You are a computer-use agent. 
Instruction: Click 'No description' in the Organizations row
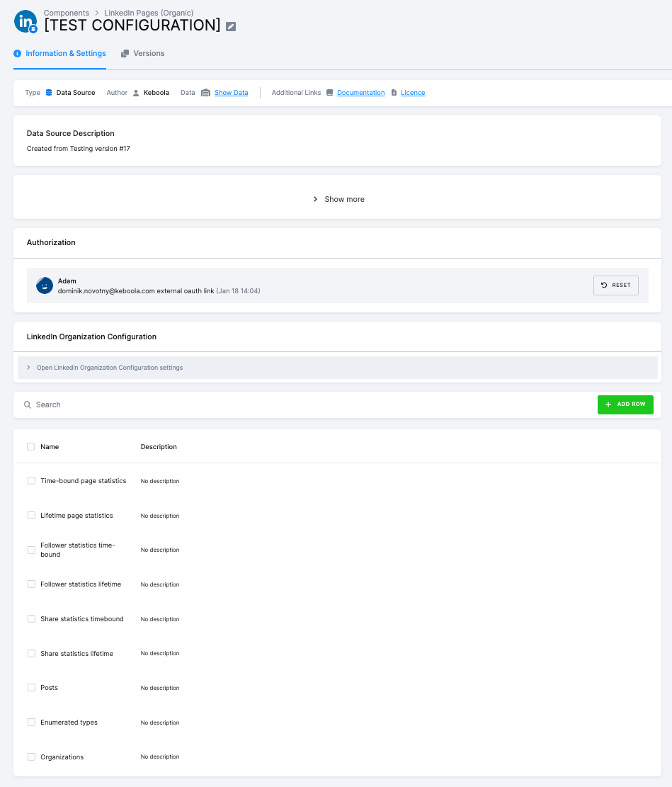tap(160, 757)
